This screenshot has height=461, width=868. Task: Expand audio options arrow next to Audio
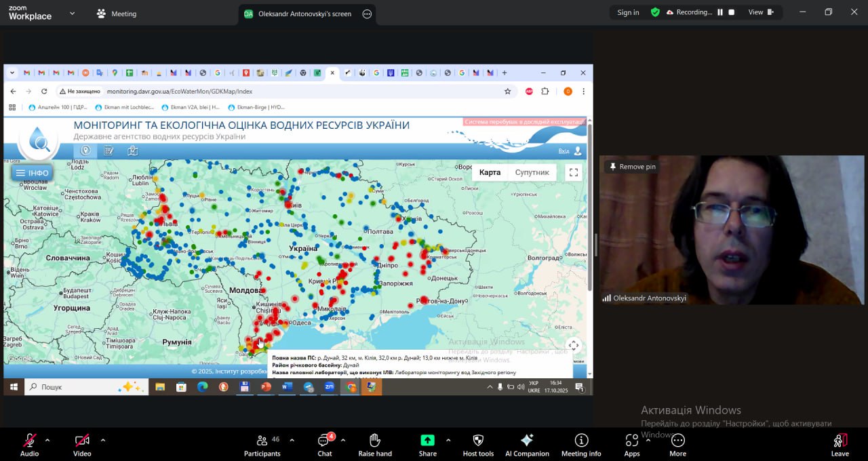pos(47,440)
